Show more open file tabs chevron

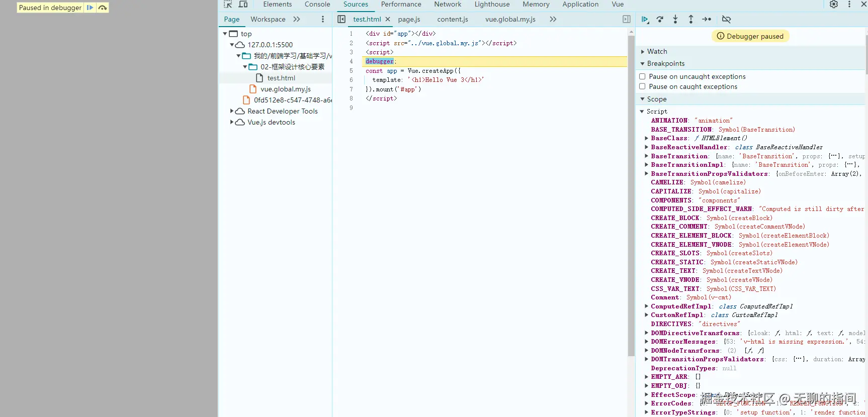click(x=553, y=19)
